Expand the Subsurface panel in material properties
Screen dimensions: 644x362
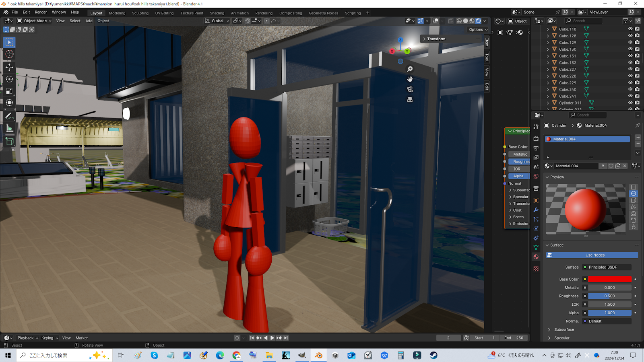tap(564, 329)
